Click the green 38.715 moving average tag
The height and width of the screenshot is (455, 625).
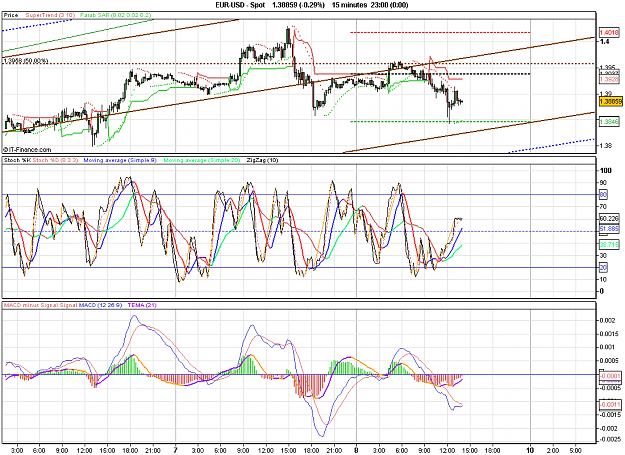pyautogui.click(x=609, y=245)
